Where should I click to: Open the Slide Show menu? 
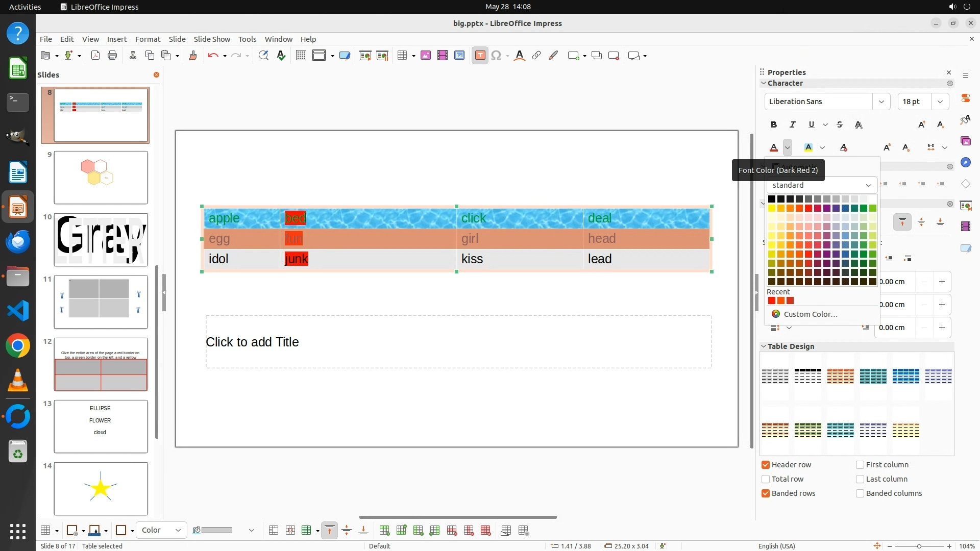tap(212, 39)
